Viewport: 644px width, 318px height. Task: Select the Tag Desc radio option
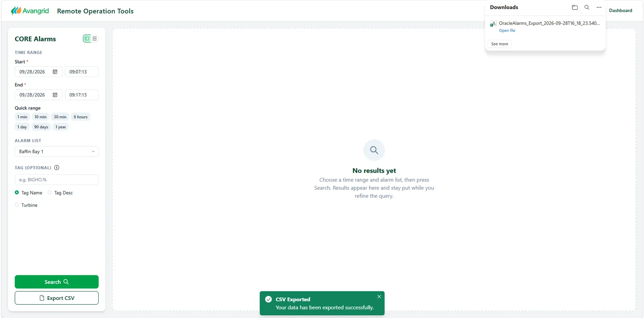(50, 193)
